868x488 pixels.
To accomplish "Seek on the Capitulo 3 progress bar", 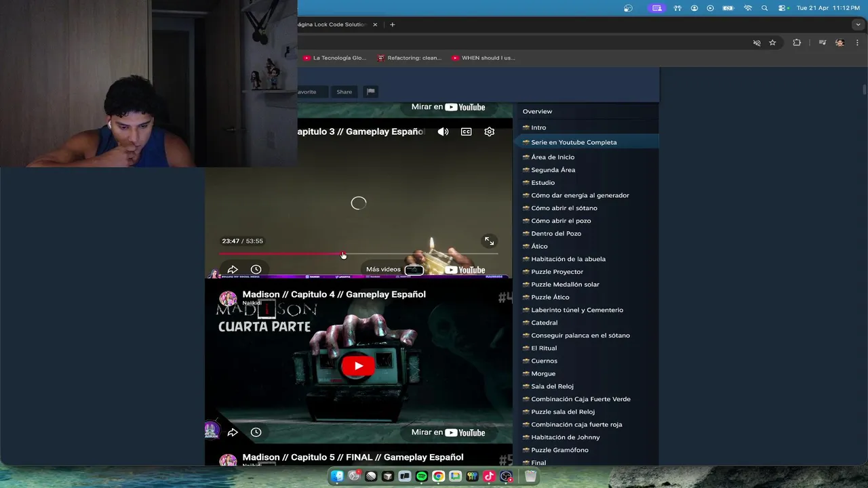I will coord(359,254).
